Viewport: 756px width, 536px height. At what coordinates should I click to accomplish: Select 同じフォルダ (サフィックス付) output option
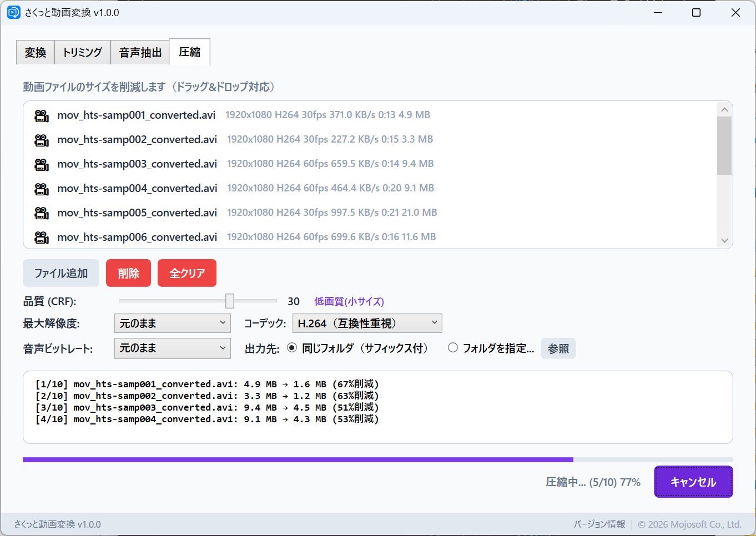pyautogui.click(x=292, y=348)
